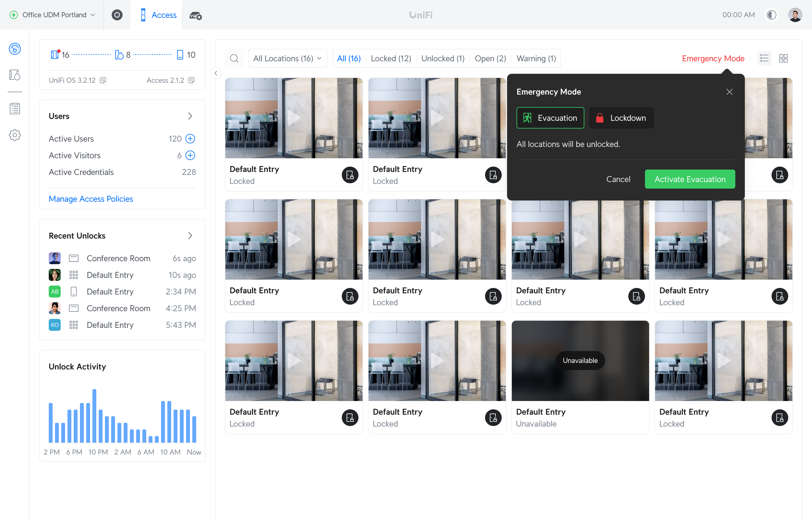The height and width of the screenshot is (520, 812).
Task: Open the Manage Access Policies link
Action: coord(91,199)
